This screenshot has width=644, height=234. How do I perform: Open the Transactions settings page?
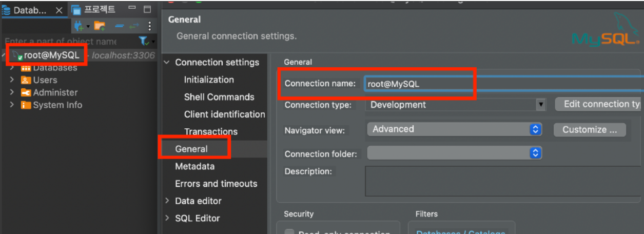coord(211,132)
